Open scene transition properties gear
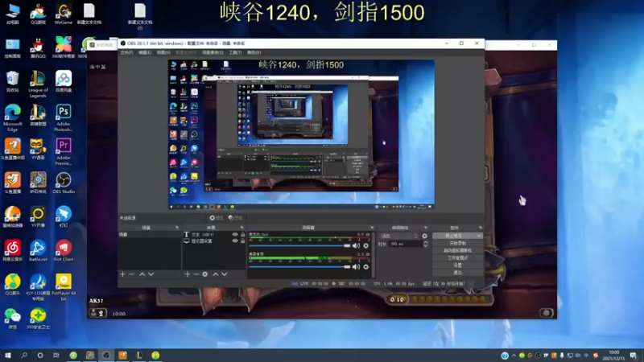The width and height of the screenshot is (644, 362). [424, 236]
